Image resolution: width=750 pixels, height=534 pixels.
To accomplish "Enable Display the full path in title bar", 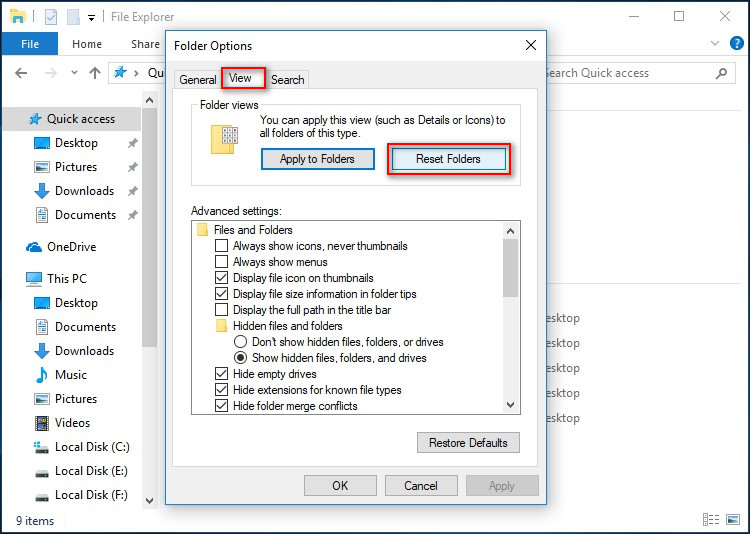I will (x=221, y=310).
